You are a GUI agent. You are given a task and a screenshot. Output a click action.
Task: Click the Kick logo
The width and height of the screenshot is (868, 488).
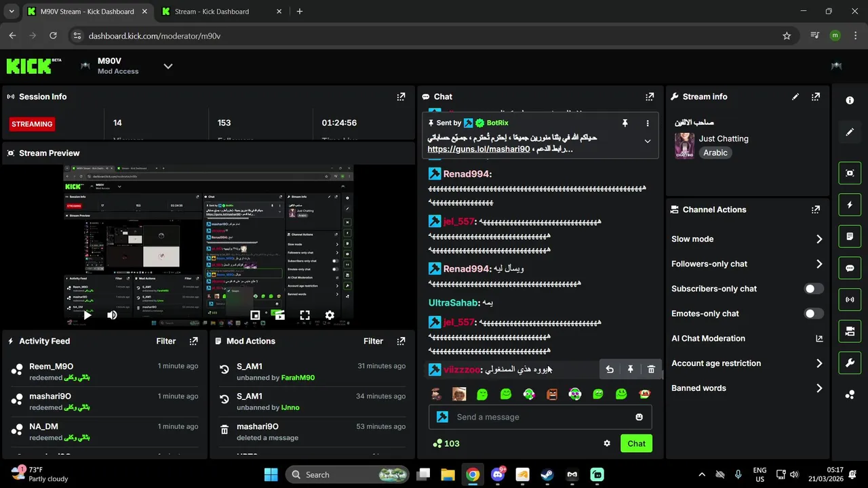point(34,66)
